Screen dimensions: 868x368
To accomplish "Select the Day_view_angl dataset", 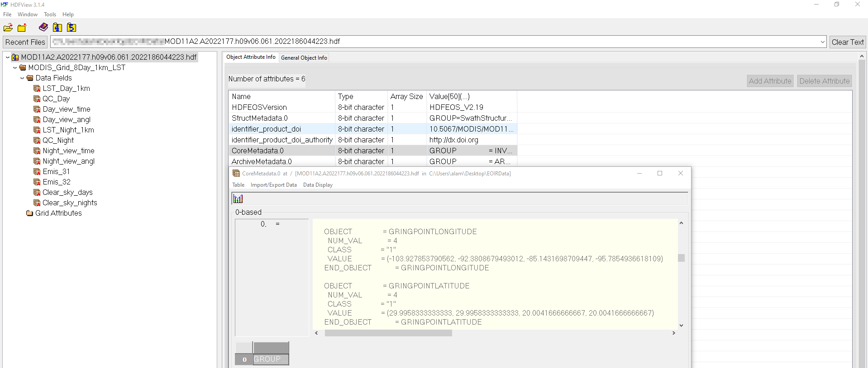I will tap(67, 119).
